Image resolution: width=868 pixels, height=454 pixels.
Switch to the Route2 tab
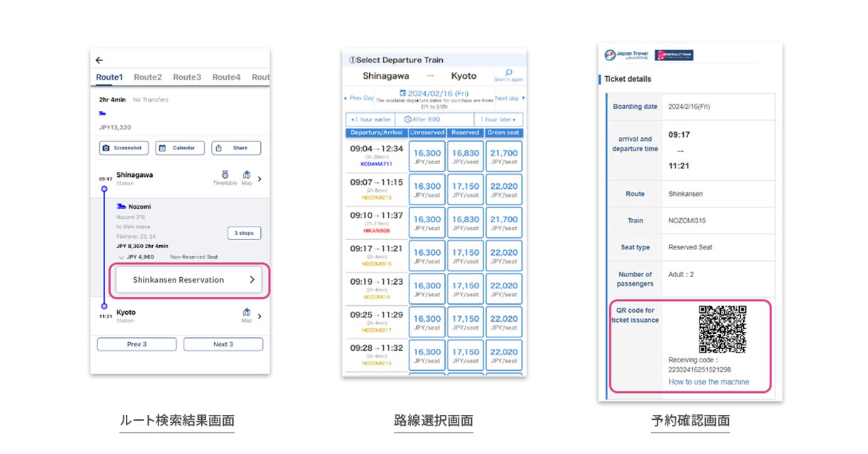(x=148, y=77)
